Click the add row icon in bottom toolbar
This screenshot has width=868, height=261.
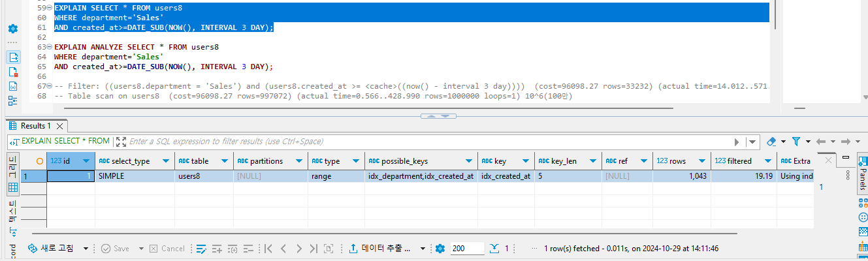coord(217,249)
